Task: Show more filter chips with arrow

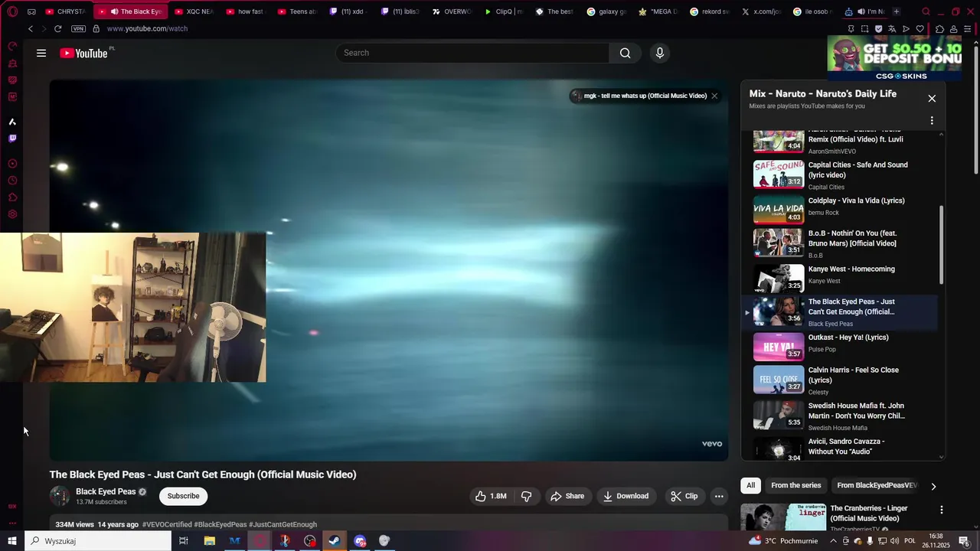Action: pyautogui.click(x=933, y=486)
